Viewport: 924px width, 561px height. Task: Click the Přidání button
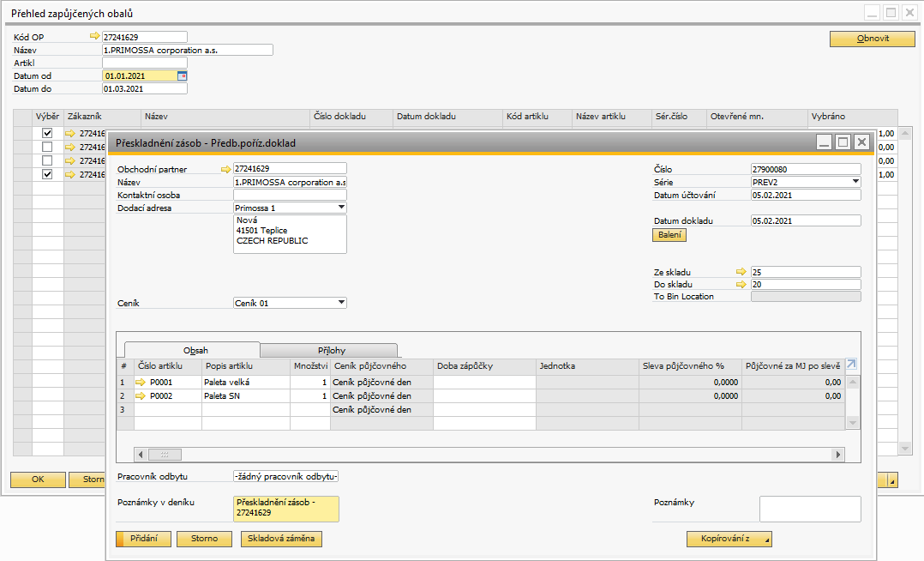tap(144, 539)
